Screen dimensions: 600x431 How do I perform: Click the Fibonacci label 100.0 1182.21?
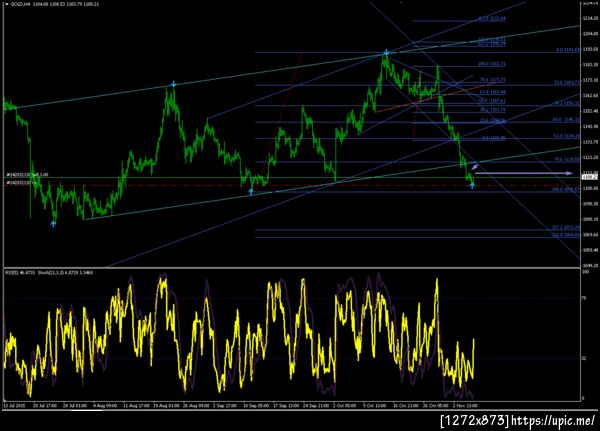[x=492, y=64]
